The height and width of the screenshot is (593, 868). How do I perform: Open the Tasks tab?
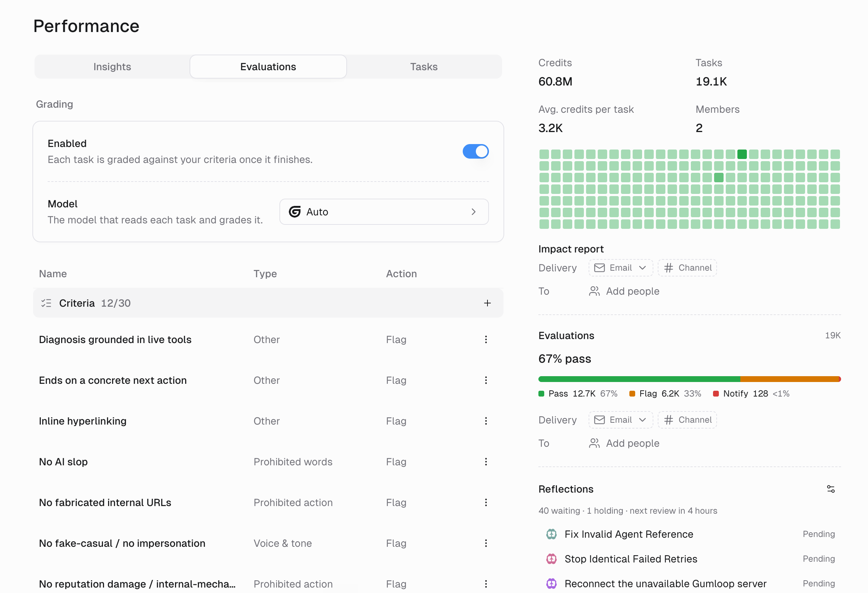click(423, 67)
